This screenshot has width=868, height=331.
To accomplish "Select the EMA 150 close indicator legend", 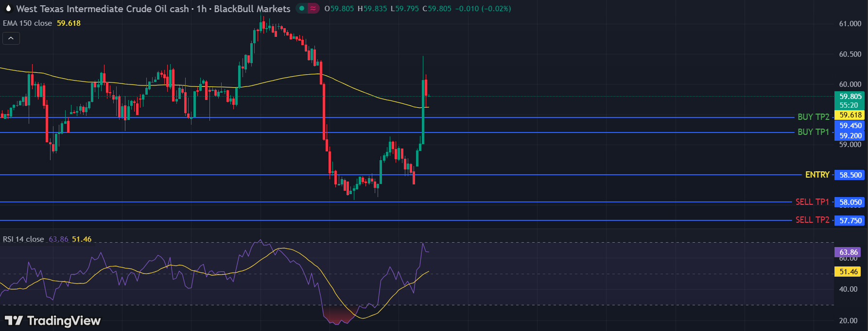I will click(28, 23).
